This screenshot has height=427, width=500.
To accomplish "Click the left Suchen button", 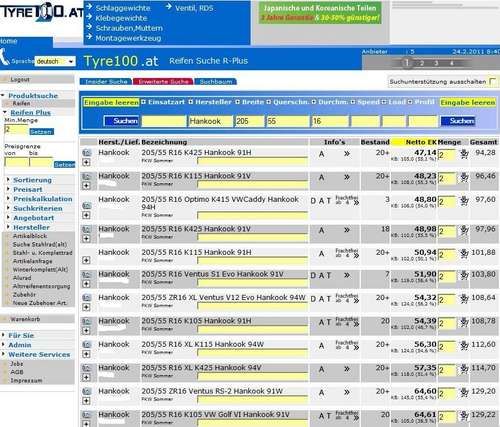I will [x=121, y=121].
